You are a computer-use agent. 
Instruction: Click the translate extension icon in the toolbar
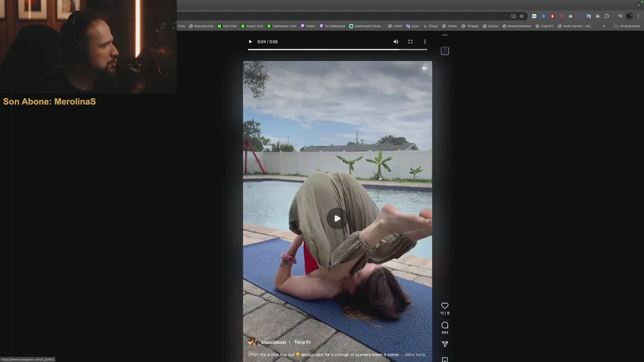(x=589, y=16)
